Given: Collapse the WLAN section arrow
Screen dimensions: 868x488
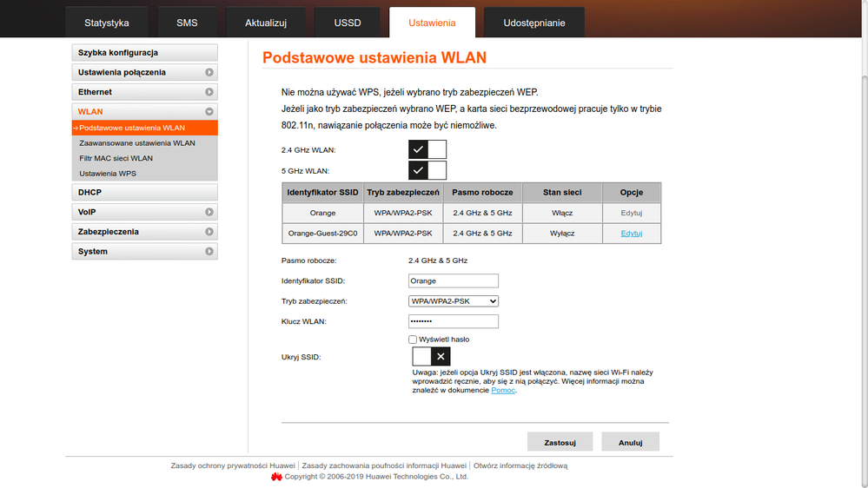Looking at the screenshot, I should 209,112.
